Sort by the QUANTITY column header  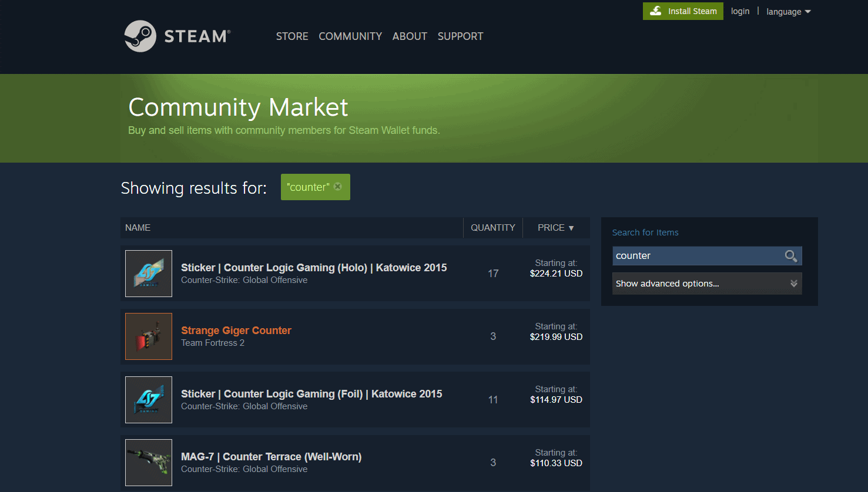tap(493, 228)
